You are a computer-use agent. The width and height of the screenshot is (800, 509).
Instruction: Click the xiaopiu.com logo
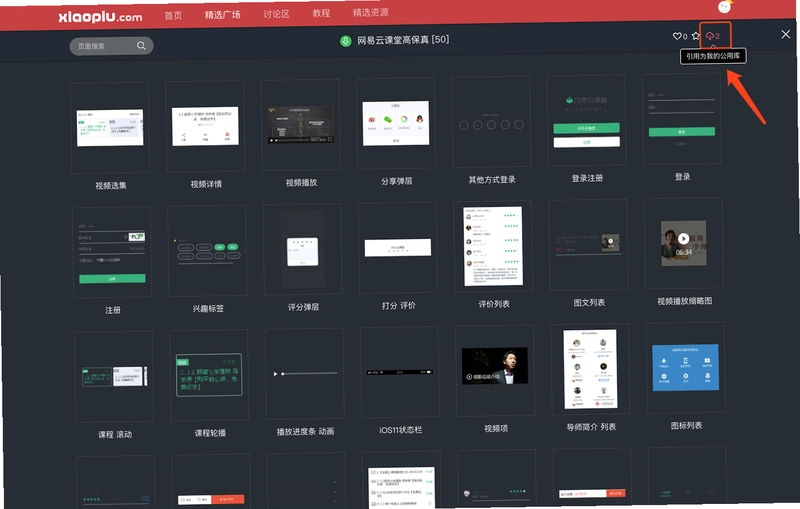click(x=101, y=17)
